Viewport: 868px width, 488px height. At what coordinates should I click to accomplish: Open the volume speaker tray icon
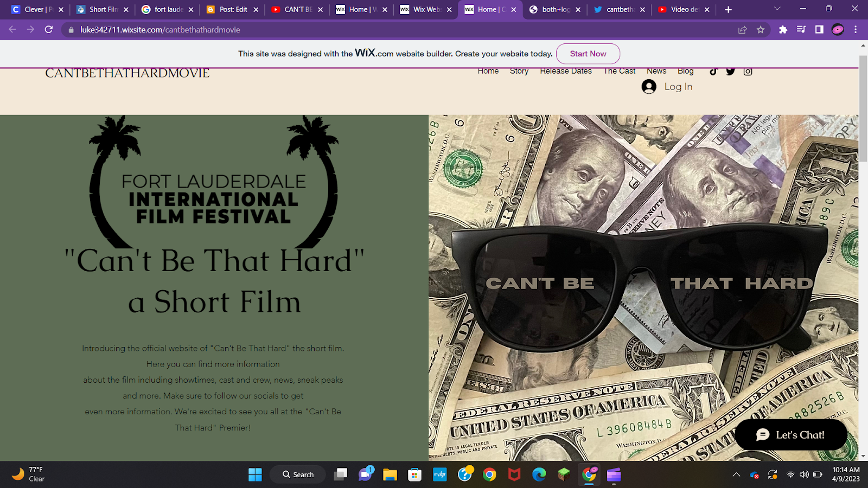click(x=804, y=475)
